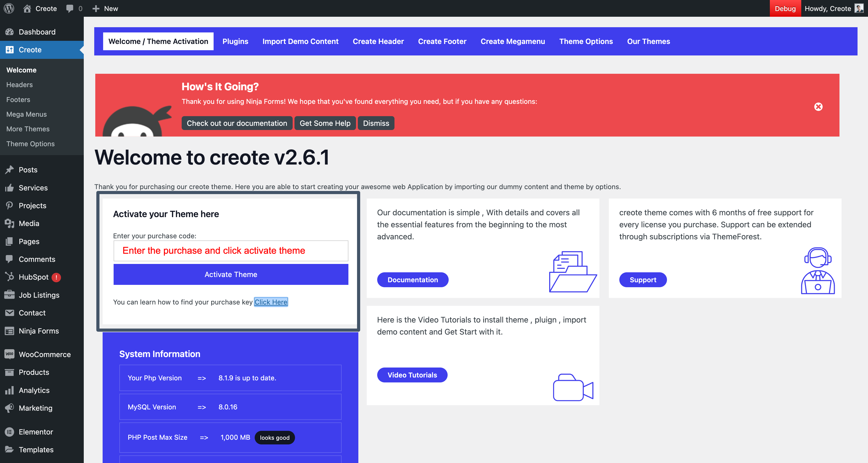Click the Services thumbs-up icon

pyautogui.click(x=9, y=188)
